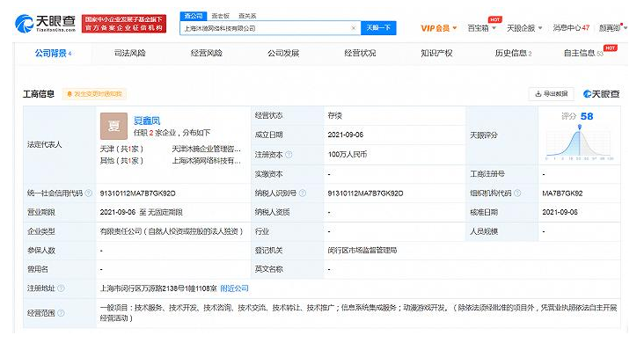Open the 夏鑫凤 legal representative link
The image size is (644, 343).
click(147, 120)
